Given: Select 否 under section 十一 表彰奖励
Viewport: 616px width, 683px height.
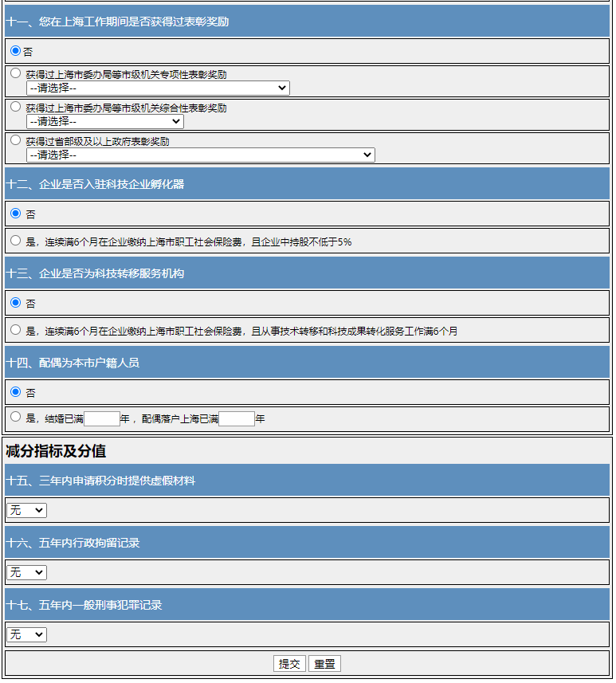Looking at the screenshot, I should click(x=16, y=51).
